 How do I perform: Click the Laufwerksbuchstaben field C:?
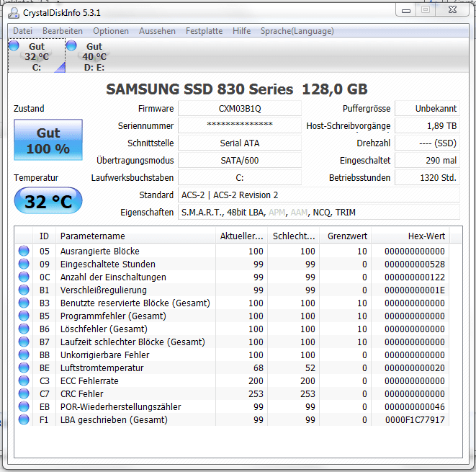pyautogui.click(x=240, y=178)
